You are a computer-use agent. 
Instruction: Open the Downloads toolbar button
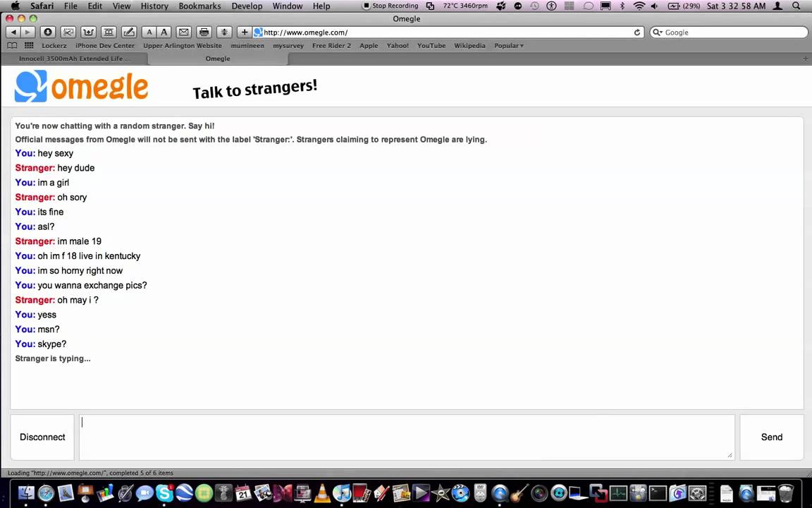pyautogui.click(x=48, y=32)
